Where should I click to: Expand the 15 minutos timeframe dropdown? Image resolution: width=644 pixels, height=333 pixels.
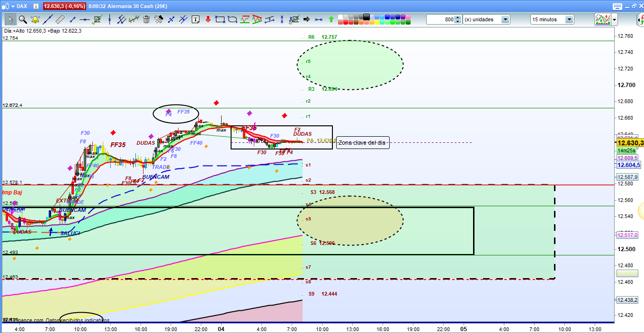pos(569,19)
